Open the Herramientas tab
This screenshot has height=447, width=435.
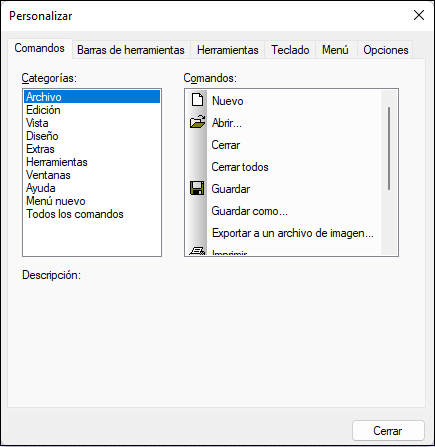(x=228, y=50)
